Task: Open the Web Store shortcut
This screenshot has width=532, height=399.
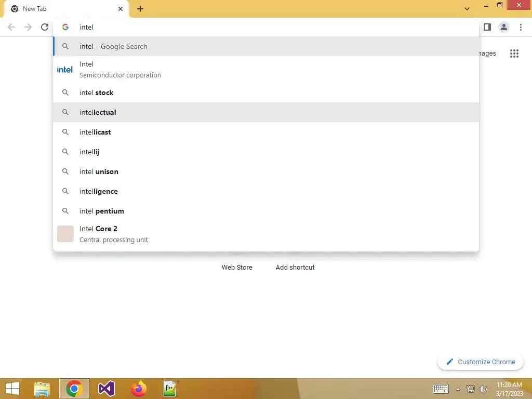Action: pos(237,267)
